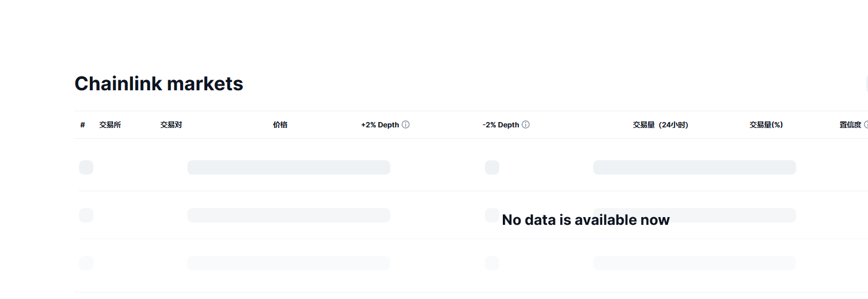Click the 交易对 column header
This screenshot has width=868, height=299.
(x=171, y=125)
